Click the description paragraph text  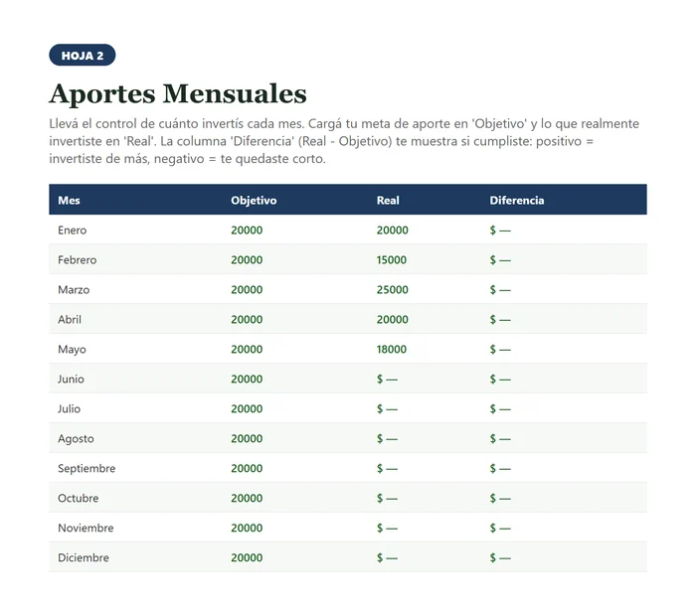tap(344, 141)
